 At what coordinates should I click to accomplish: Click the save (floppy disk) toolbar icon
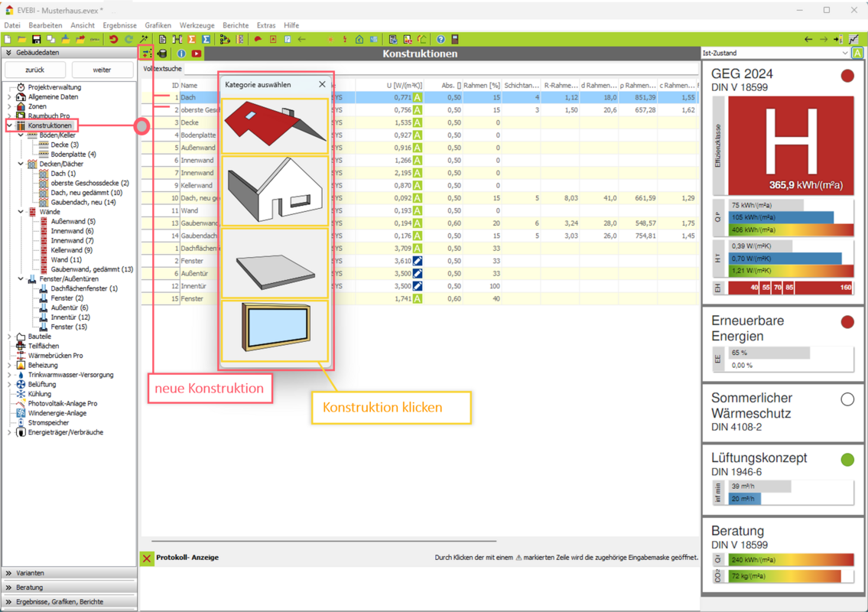(36, 39)
